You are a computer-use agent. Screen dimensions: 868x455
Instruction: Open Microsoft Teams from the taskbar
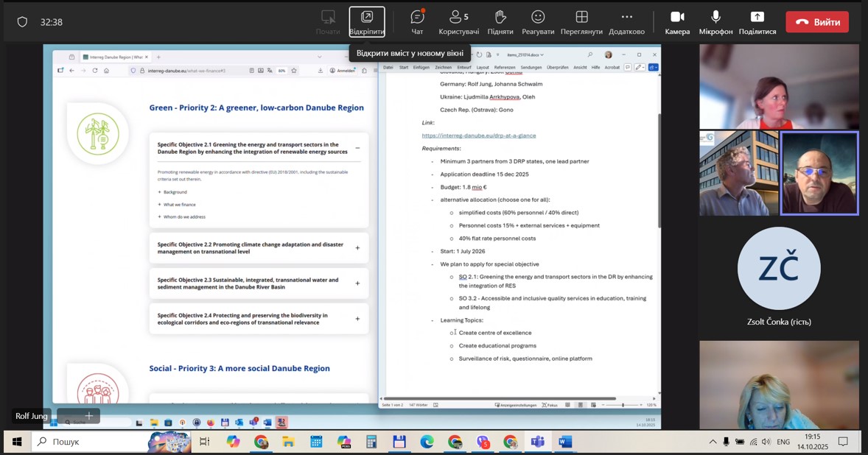(x=538, y=442)
